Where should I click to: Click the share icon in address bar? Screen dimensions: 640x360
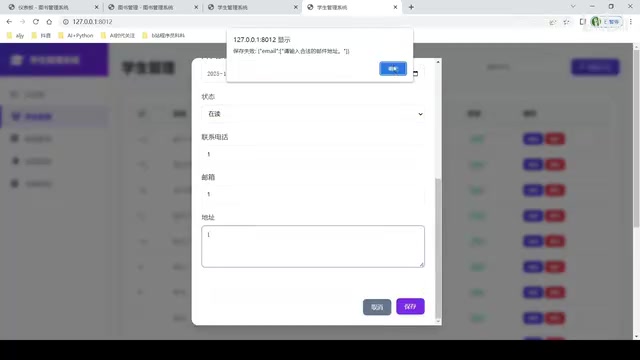(553, 22)
